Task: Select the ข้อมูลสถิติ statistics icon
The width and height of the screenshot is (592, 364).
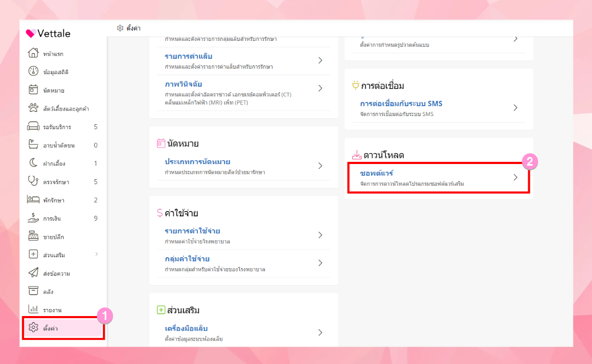Action: [33, 71]
